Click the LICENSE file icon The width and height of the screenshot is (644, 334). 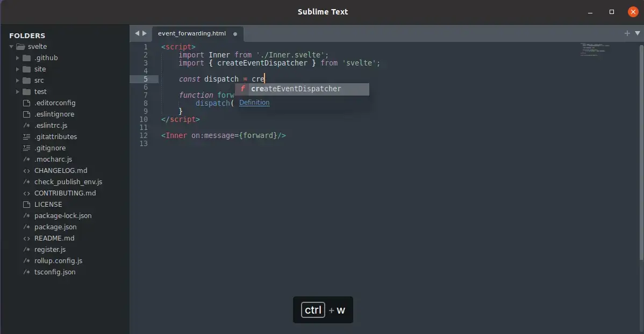click(27, 205)
